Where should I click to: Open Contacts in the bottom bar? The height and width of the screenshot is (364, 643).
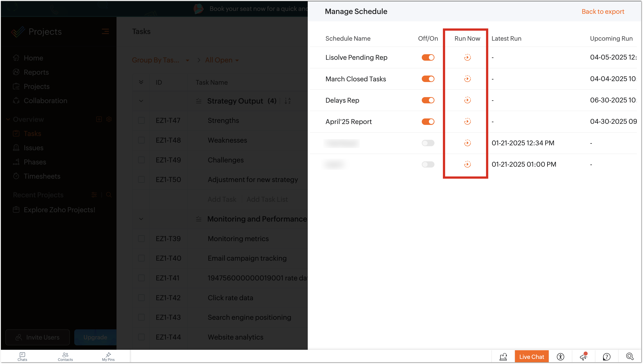pos(65,356)
